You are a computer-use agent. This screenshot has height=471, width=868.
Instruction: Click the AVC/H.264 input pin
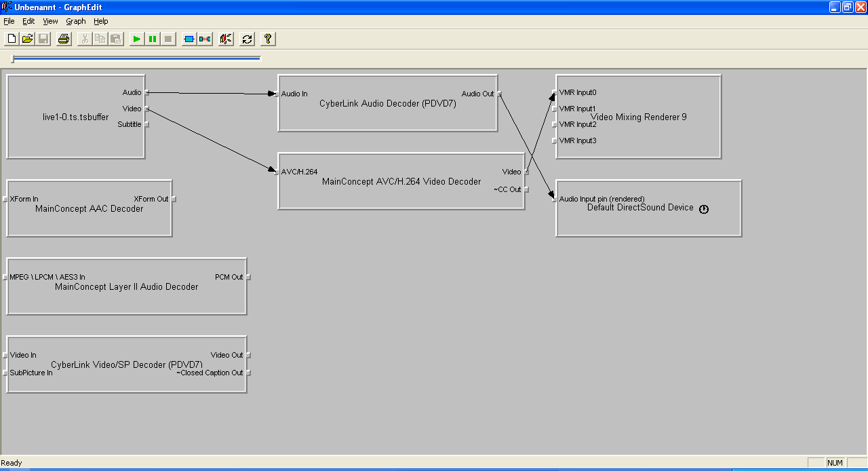pyautogui.click(x=277, y=172)
